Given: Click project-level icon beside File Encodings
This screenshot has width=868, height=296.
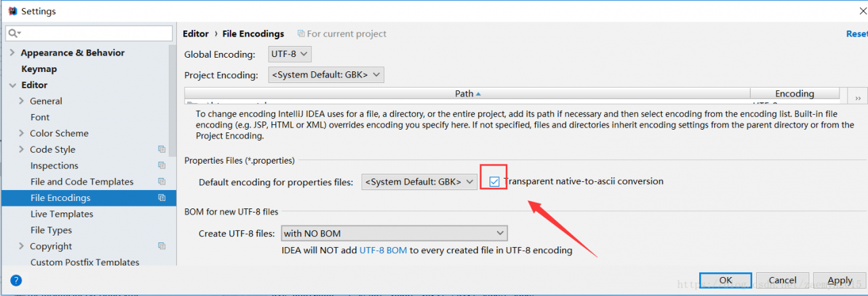Looking at the screenshot, I should pos(161,198).
